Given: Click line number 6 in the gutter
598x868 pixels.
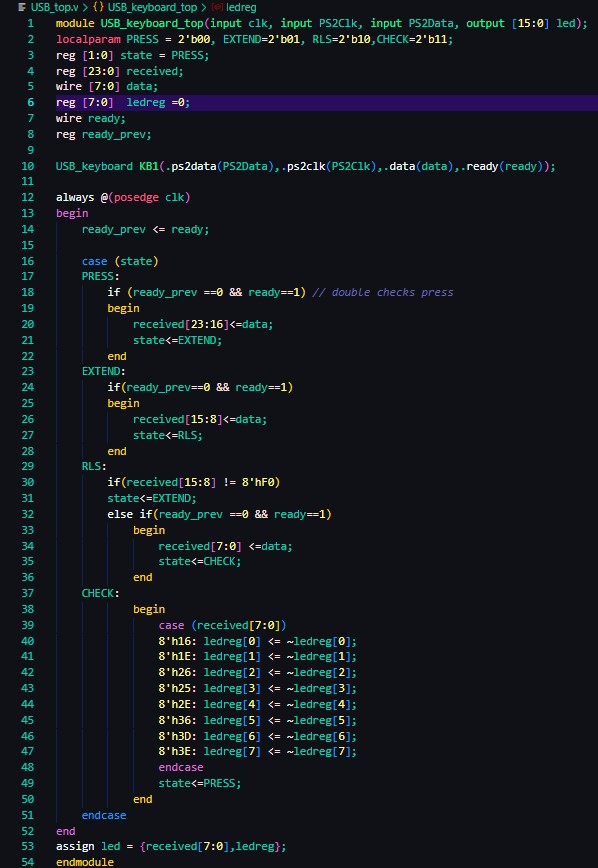Looking at the screenshot, I should [x=30, y=102].
